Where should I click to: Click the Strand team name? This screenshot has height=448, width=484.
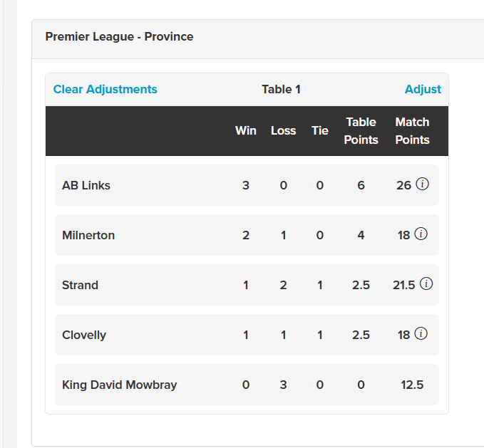(80, 285)
